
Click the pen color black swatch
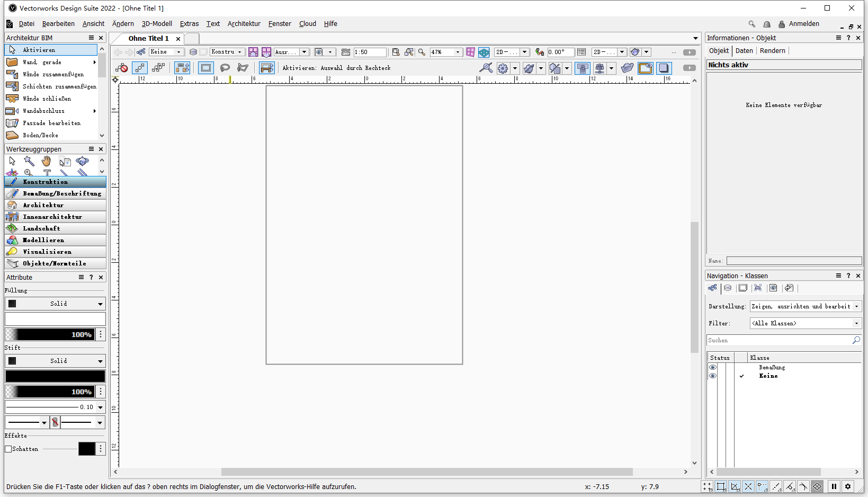tap(55, 376)
